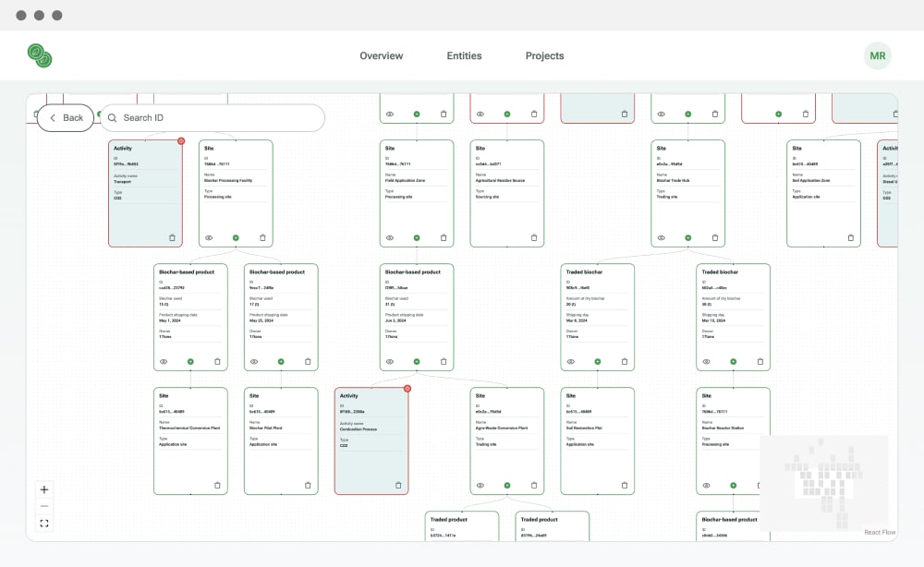Delete the Transport activity card

(x=172, y=238)
